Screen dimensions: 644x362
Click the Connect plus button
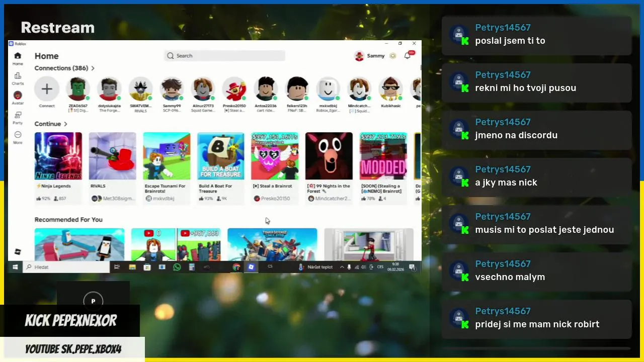point(47,89)
